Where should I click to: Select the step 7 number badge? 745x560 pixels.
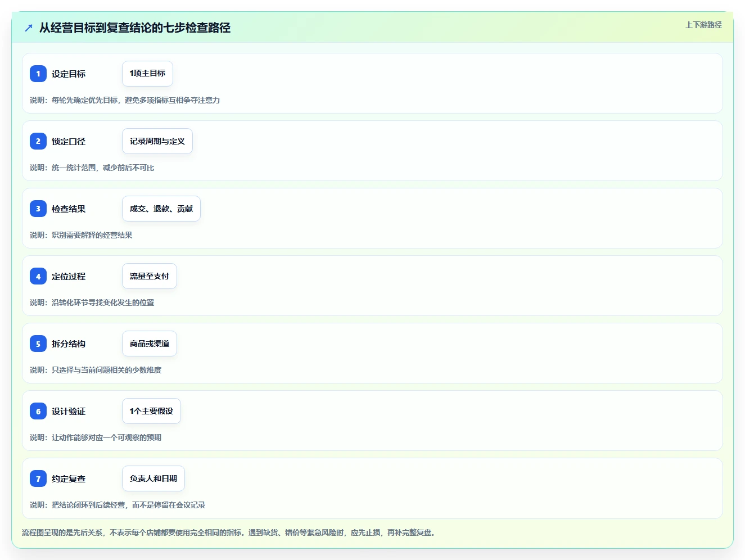[38, 478]
